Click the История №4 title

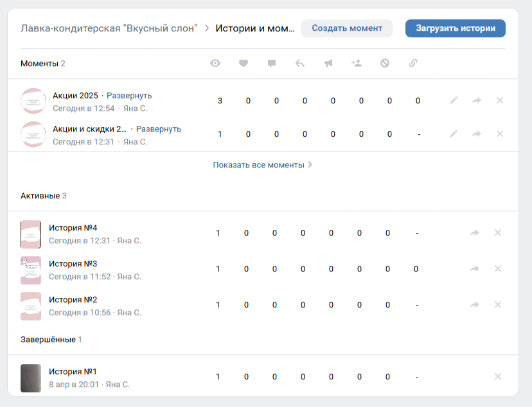pyautogui.click(x=73, y=228)
